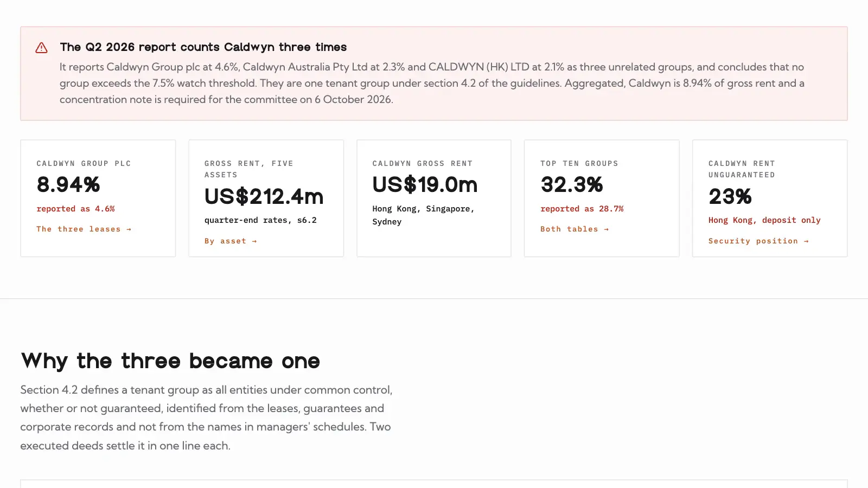Click the 'CALDWYN RENT UNGUARANTEED' card label
Image resolution: width=868 pixels, height=488 pixels.
tap(742, 169)
